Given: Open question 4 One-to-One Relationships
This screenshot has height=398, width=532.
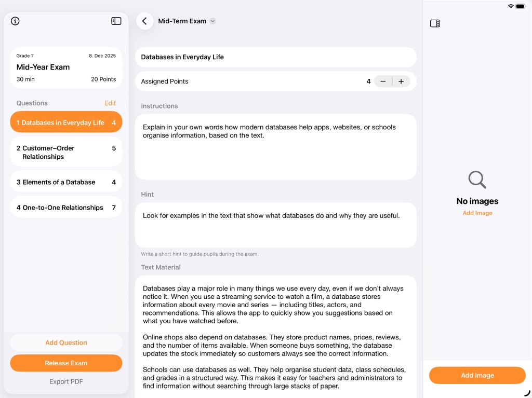Looking at the screenshot, I should [66, 208].
